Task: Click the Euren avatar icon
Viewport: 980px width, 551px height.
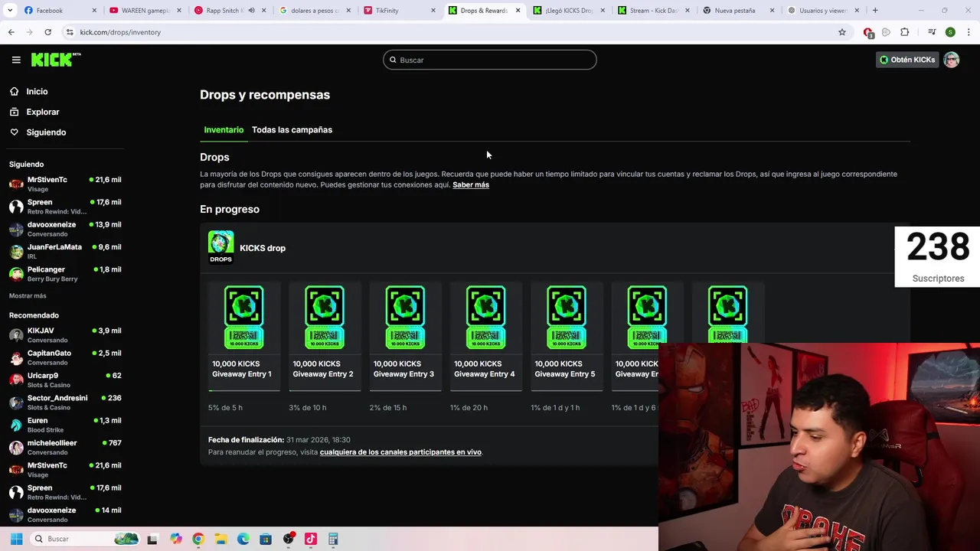Action: point(16,425)
